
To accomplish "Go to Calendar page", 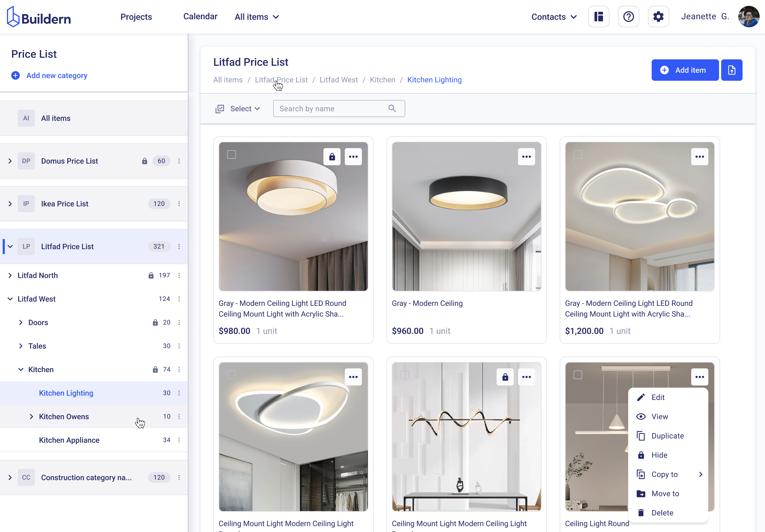I will point(200,16).
